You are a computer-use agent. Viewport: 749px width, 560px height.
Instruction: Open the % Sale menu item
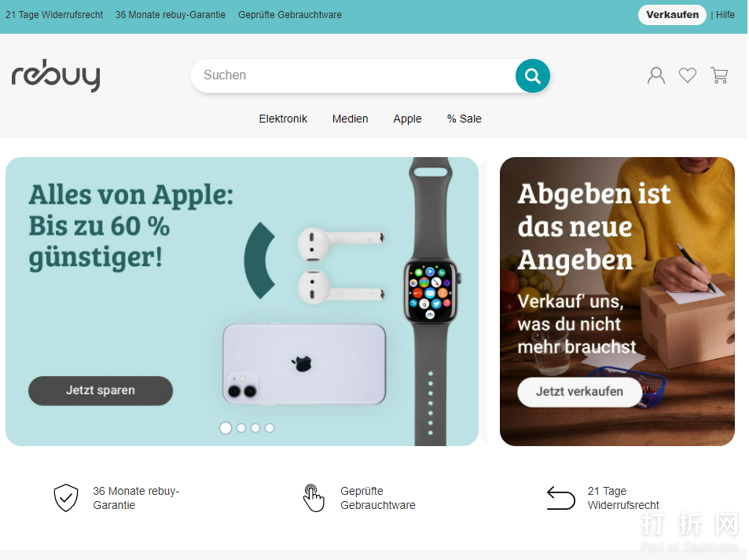pos(464,119)
